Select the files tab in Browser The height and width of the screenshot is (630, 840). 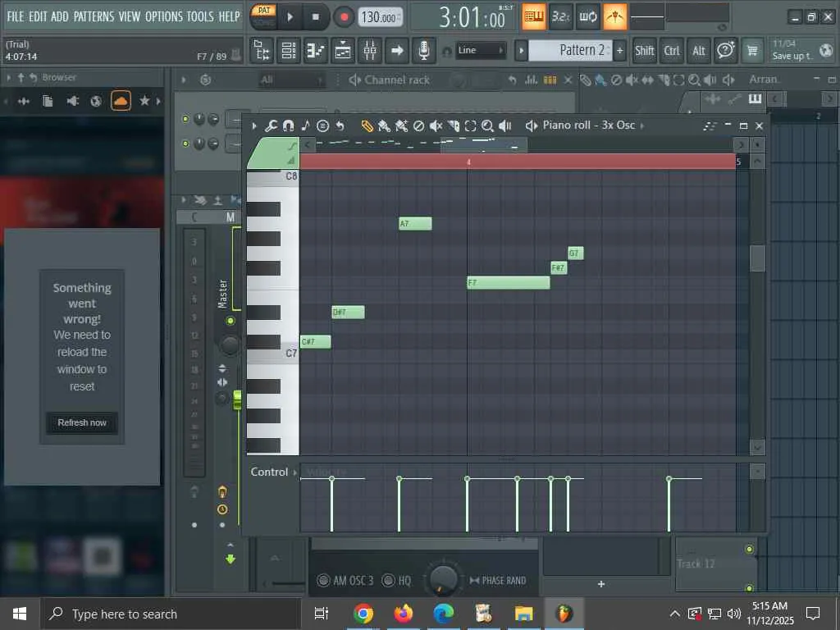pyautogui.click(x=48, y=101)
